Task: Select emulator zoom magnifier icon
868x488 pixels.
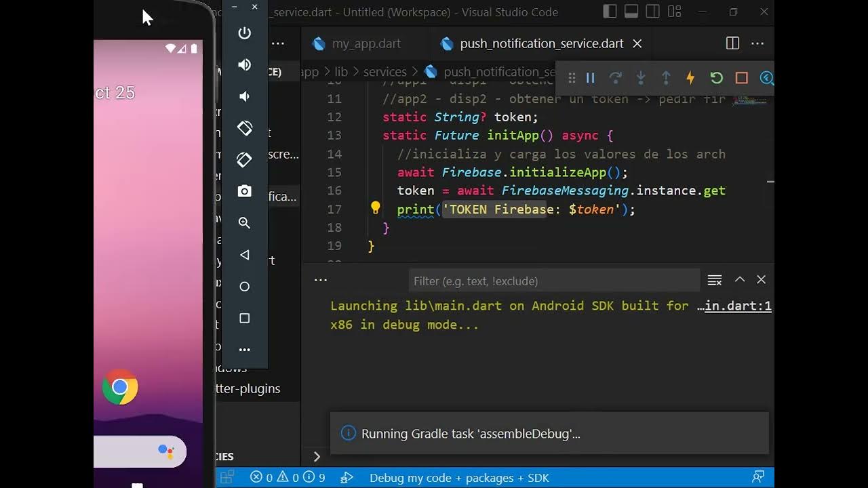Action: point(245,223)
